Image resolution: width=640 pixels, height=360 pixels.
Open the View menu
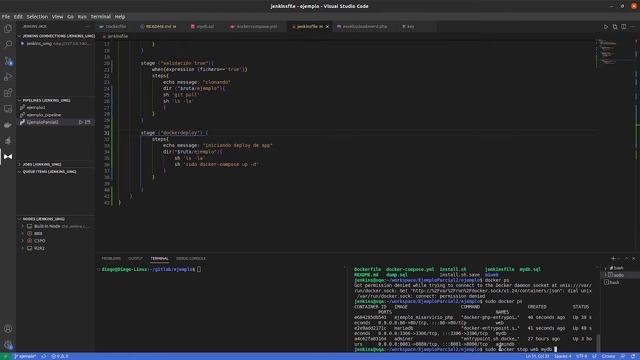[x=57, y=17]
